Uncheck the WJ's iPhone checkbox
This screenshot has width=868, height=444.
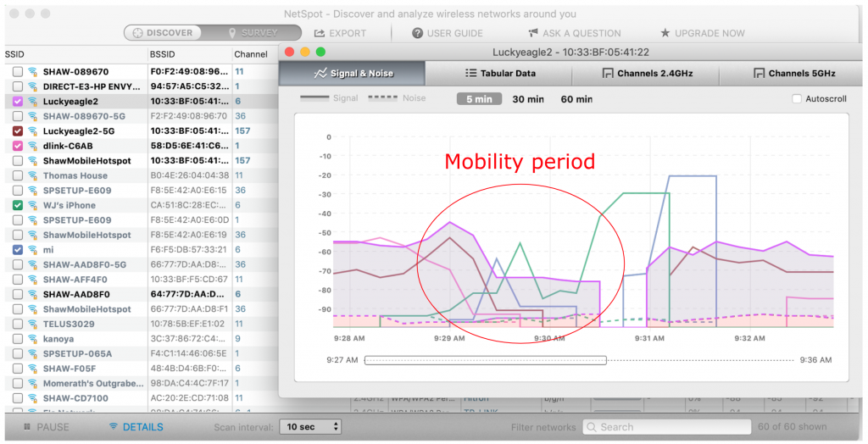18,205
